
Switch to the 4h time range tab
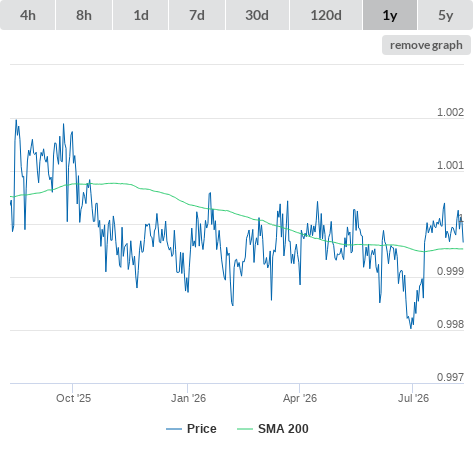[x=27, y=15]
